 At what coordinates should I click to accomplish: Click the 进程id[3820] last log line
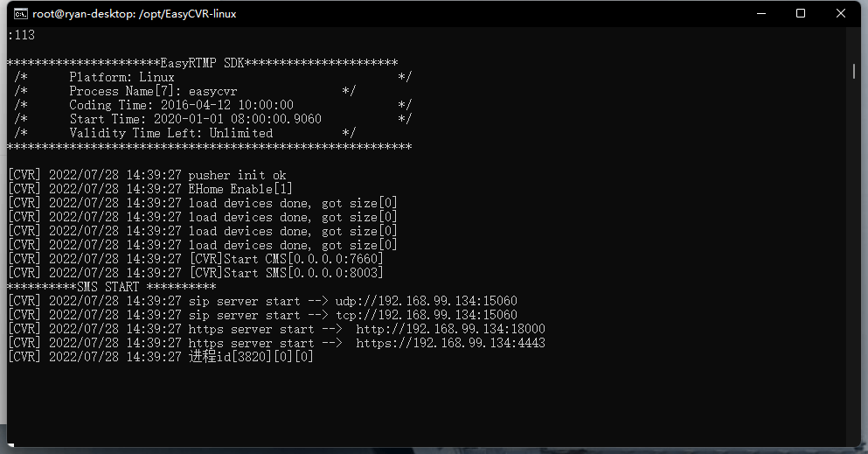tap(251, 357)
